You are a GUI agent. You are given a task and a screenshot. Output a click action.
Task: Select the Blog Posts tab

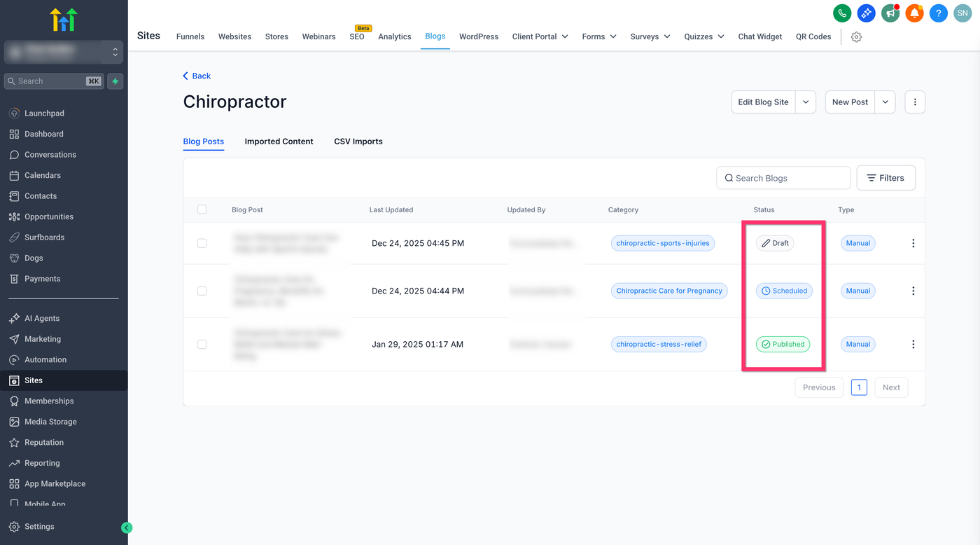tap(204, 142)
